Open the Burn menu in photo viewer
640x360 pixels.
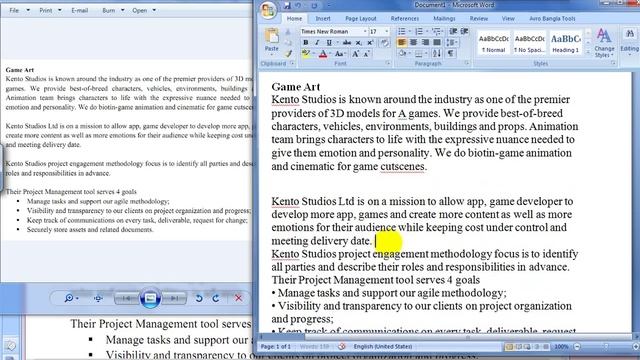click(113, 10)
